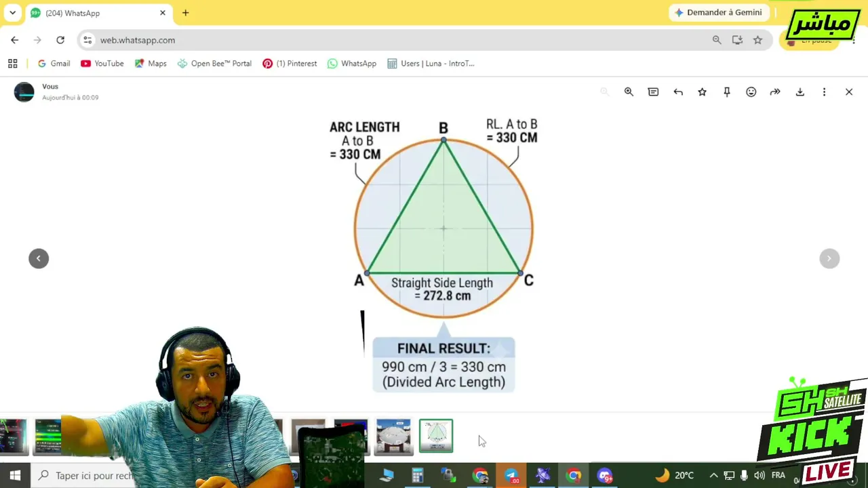The width and height of the screenshot is (868, 488).
Task: Click Demander à Gemini button
Action: pos(718,13)
